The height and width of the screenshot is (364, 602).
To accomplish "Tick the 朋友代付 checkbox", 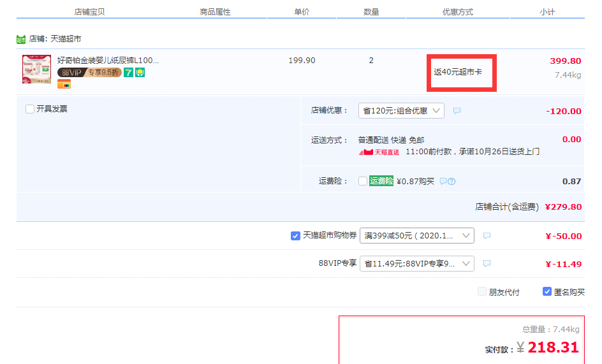I will 482,291.
